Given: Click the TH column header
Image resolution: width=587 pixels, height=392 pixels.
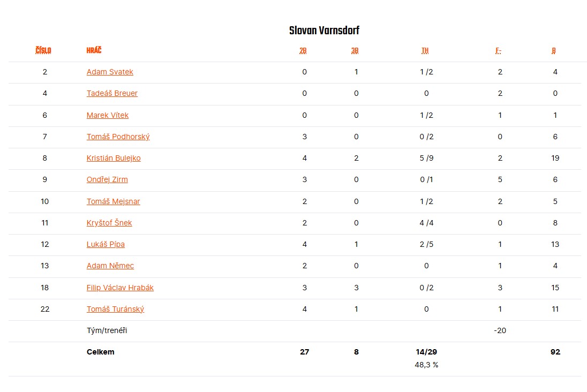Looking at the screenshot, I should tap(425, 50).
